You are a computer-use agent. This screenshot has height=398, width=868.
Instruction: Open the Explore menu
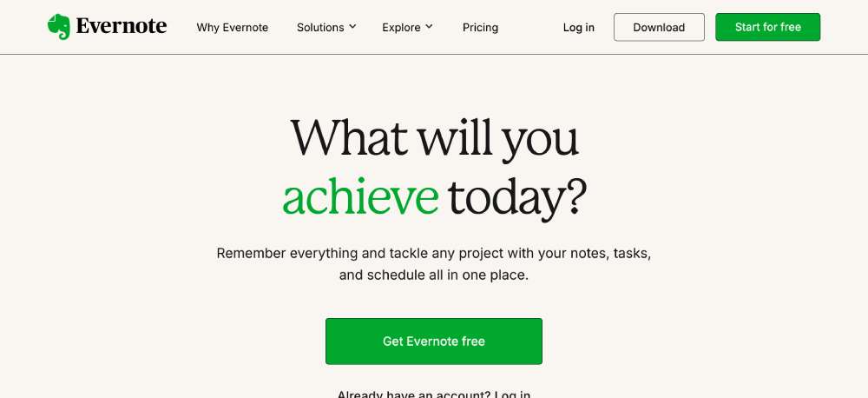tap(401, 27)
